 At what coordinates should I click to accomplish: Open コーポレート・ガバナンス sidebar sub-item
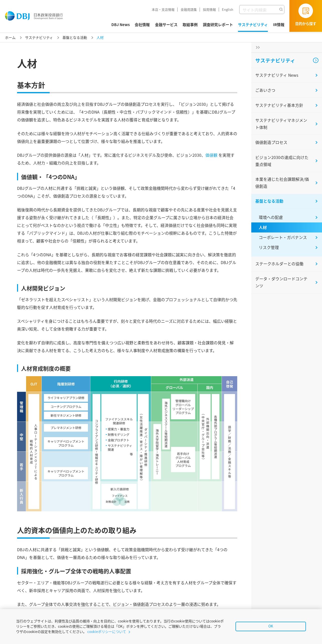point(287,237)
